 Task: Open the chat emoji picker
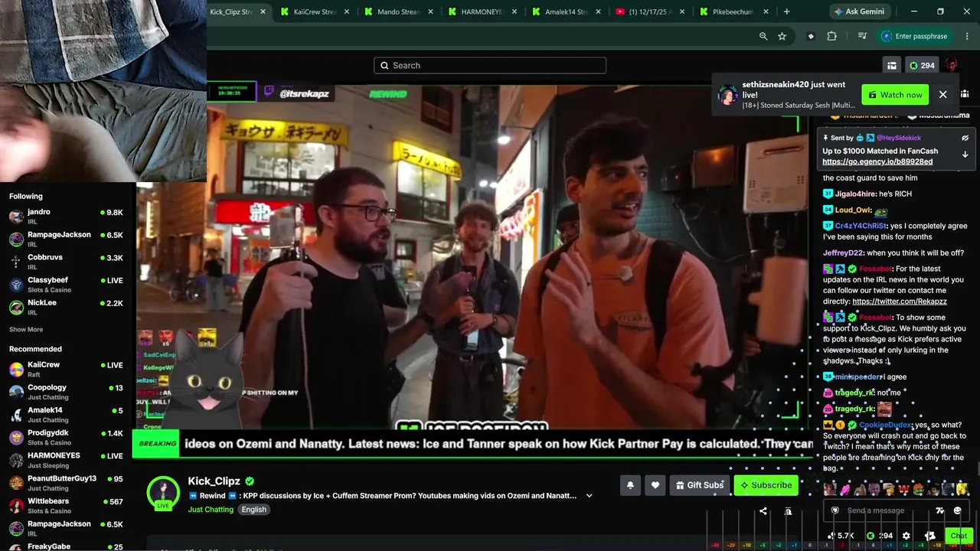click(x=957, y=510)
